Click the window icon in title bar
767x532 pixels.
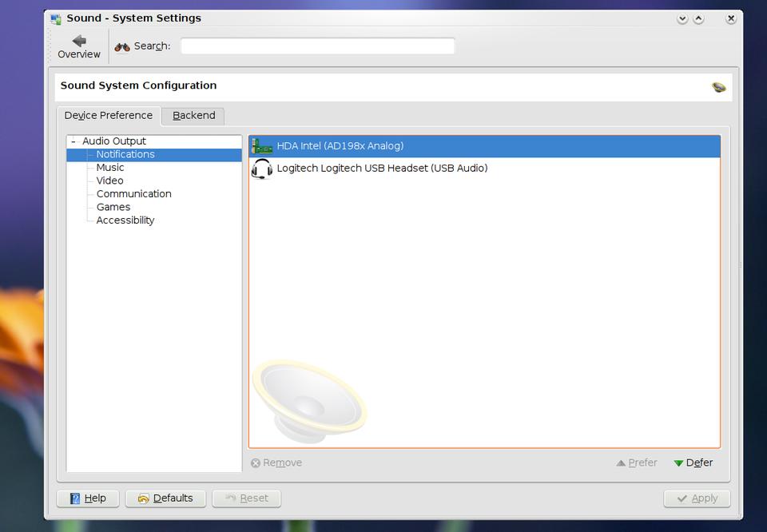pos(56,18)
